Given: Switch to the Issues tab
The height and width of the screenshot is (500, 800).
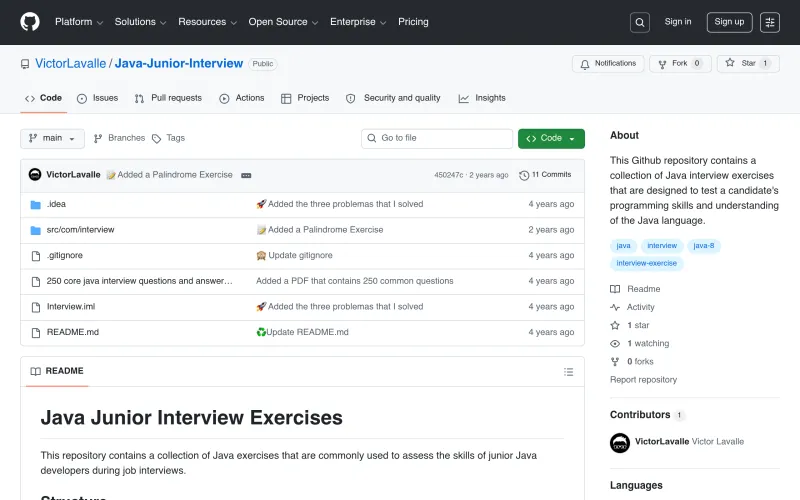Looking at the screenshot, I should pyautogui.click(x=97, y=98).
